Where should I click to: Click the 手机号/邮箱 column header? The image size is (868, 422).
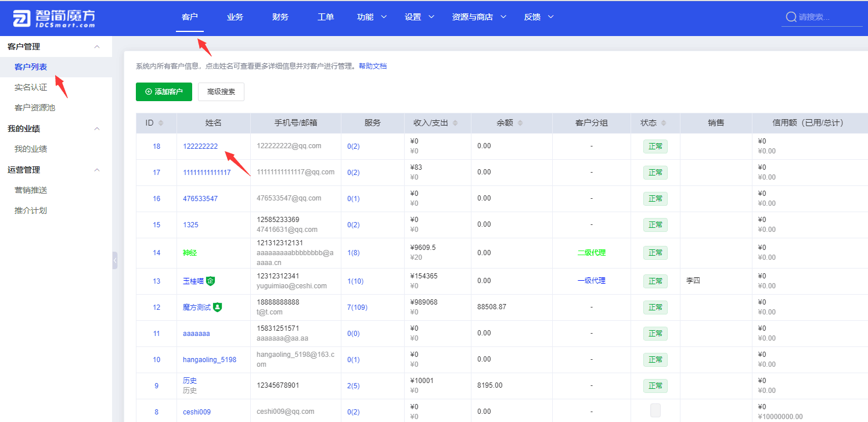(296, 123)
